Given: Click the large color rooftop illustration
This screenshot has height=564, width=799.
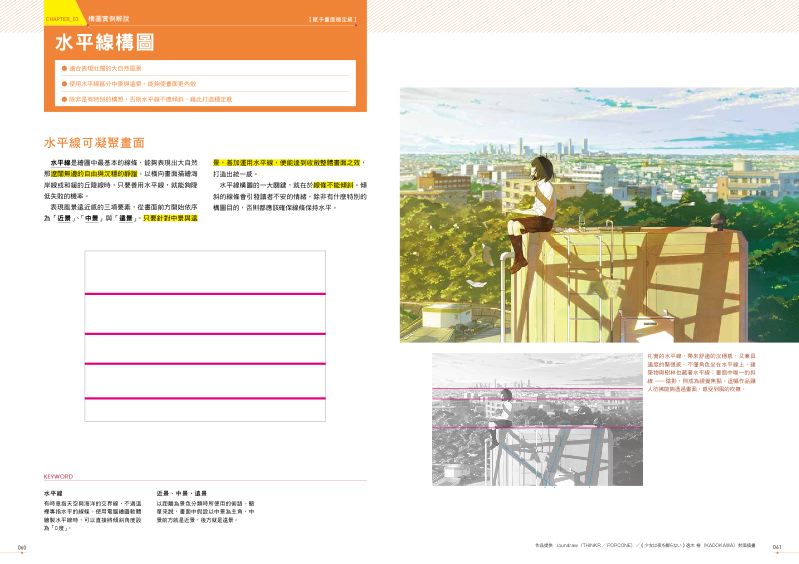Looking at the screenshot, I should pos(599,214).
